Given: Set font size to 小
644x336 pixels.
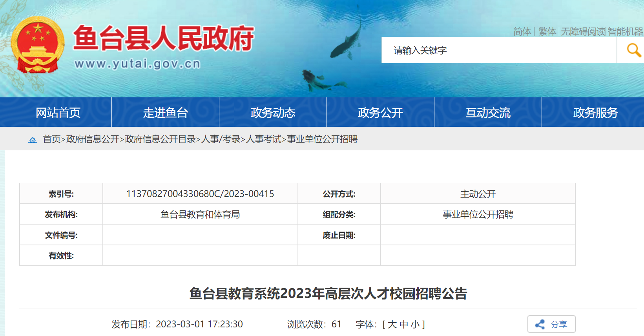Looking at the screenshot, I should pyautogui.click(x=415, y=325).
